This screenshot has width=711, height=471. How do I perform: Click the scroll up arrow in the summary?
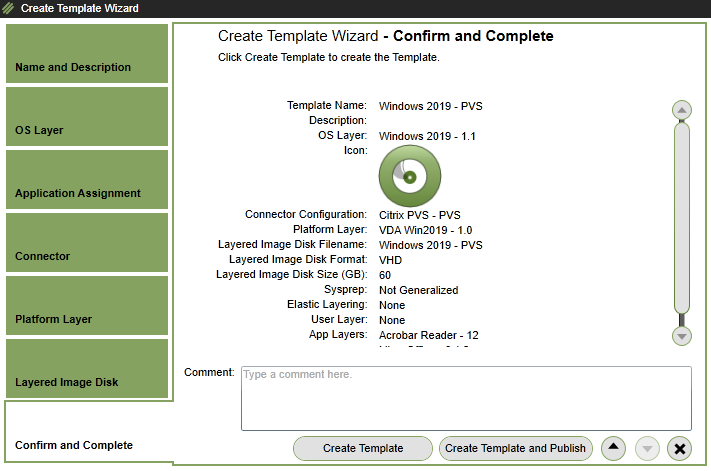tap(682, 110)
